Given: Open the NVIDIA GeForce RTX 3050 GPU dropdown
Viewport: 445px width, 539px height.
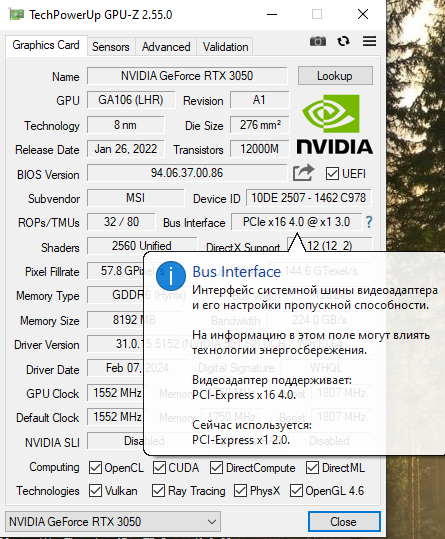Looking at the screenshot, I should click(x=113, y=521).
